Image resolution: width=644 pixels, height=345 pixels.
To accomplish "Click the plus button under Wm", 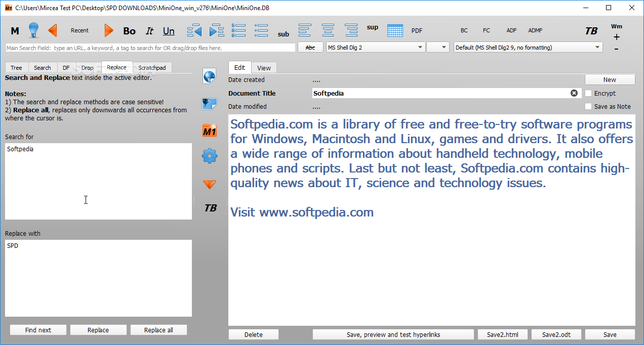I will pyautogui.click(x=616, y=37).
